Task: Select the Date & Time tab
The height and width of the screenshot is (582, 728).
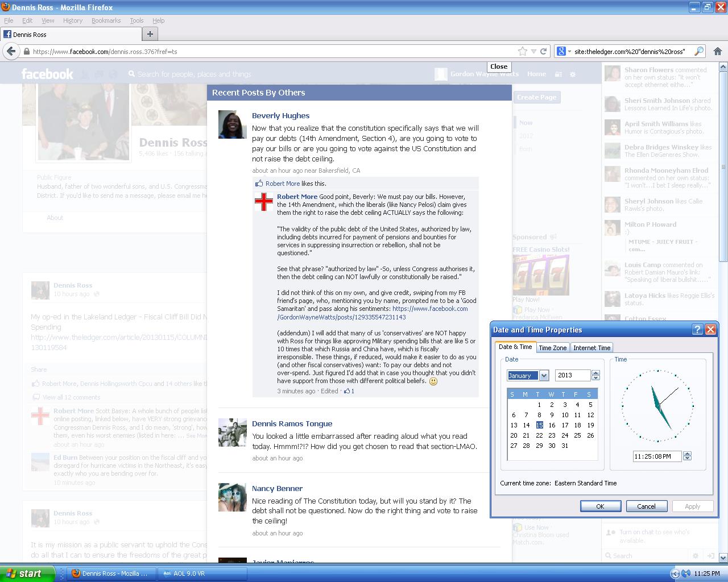Action: tap(515, 347)
